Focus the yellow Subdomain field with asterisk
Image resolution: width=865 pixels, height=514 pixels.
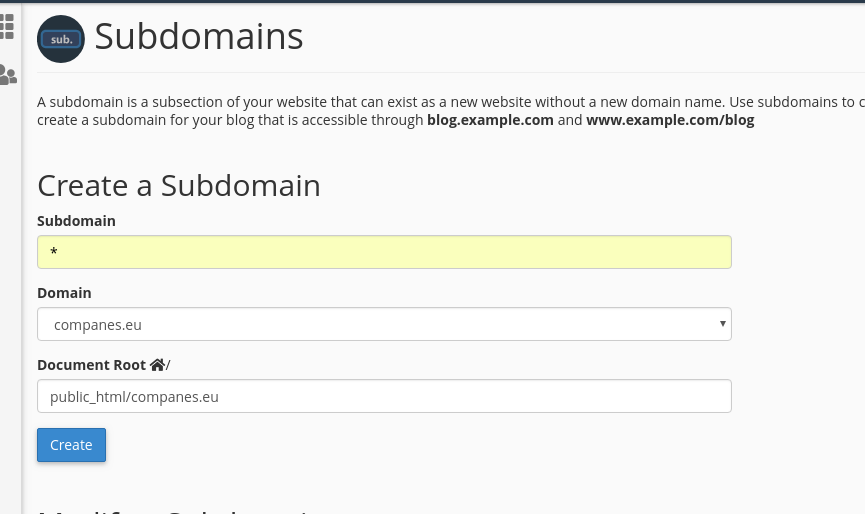pyautogui.click(x=384, y=252)
